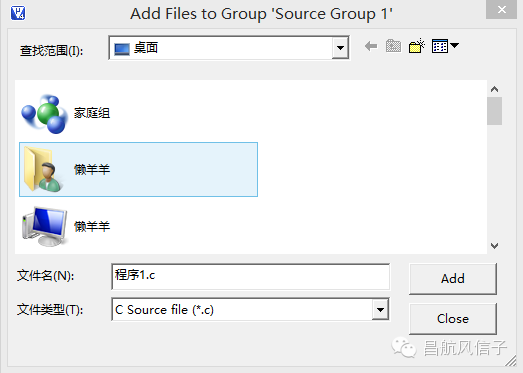523x373 pixels.
Task: Click the file list scrollbar thumb
Action: [x=494, y=111]
